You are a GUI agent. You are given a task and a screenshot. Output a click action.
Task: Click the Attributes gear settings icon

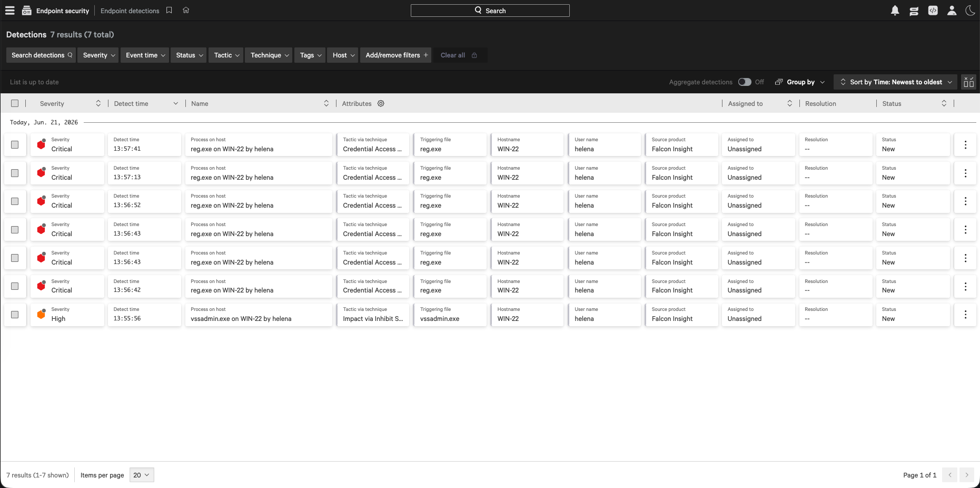point(381,103)
